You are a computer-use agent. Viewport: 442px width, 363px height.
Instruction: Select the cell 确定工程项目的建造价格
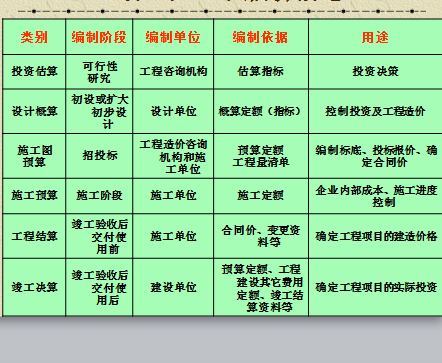click(x=375, y=236)
